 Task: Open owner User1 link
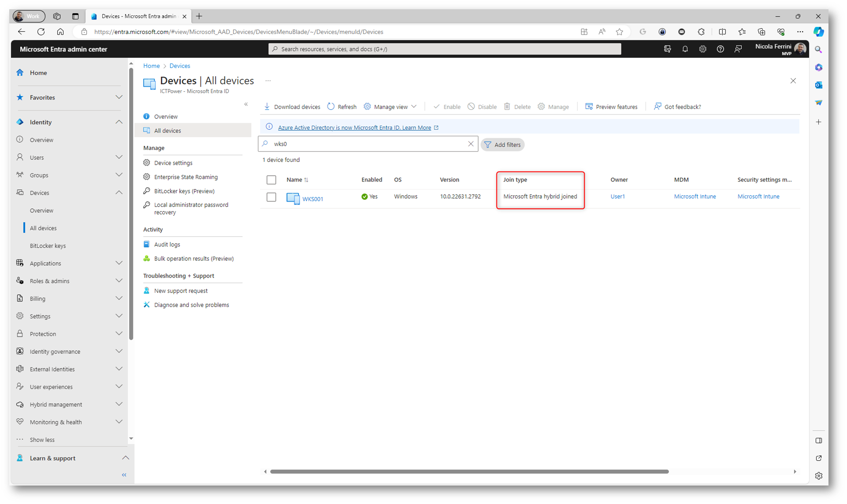[617, 196]
